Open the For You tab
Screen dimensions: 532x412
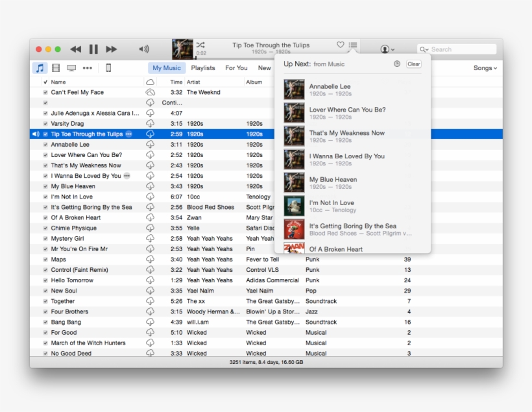[x=236, y=68]
